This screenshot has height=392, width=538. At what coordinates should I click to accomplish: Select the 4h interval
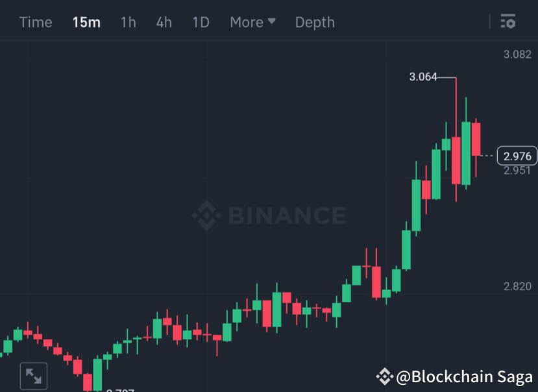(163, 22)
